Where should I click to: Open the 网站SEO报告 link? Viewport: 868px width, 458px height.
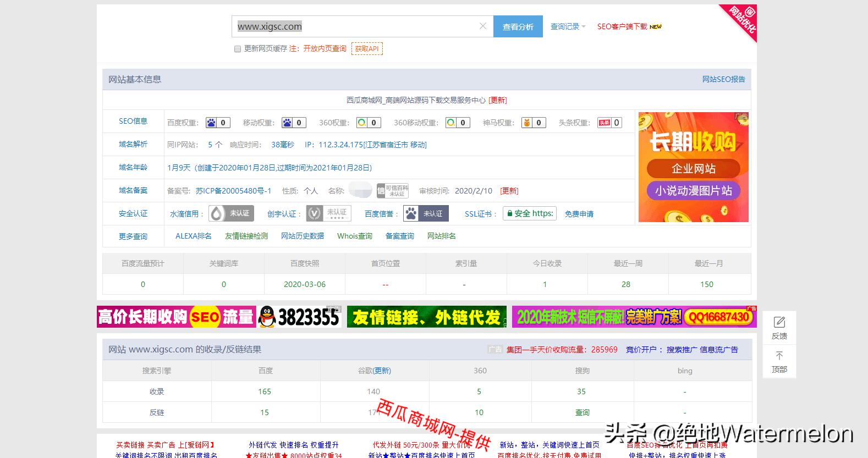click(723, 80)
